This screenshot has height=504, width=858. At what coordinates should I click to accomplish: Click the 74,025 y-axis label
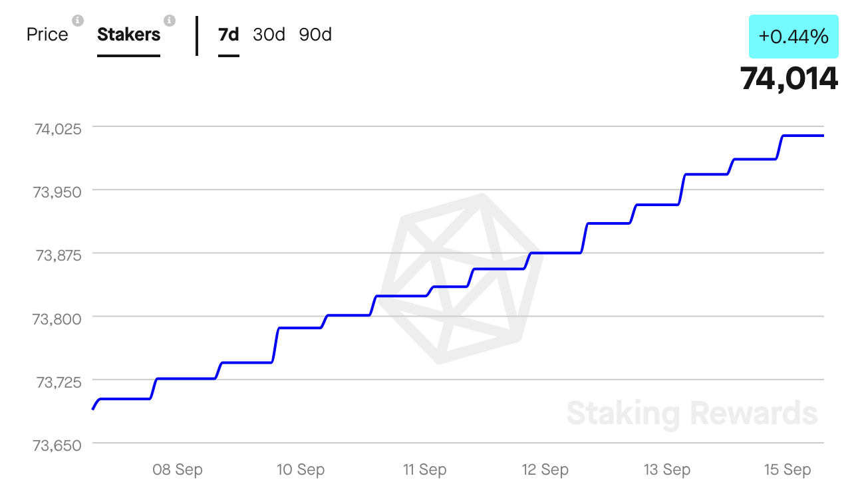coord(58,129)
